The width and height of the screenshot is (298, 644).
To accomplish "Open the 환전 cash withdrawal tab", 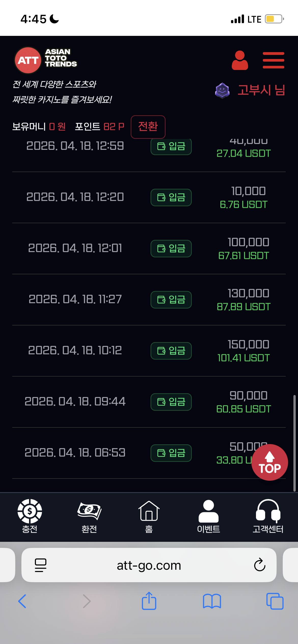I will tap(89, 516).
